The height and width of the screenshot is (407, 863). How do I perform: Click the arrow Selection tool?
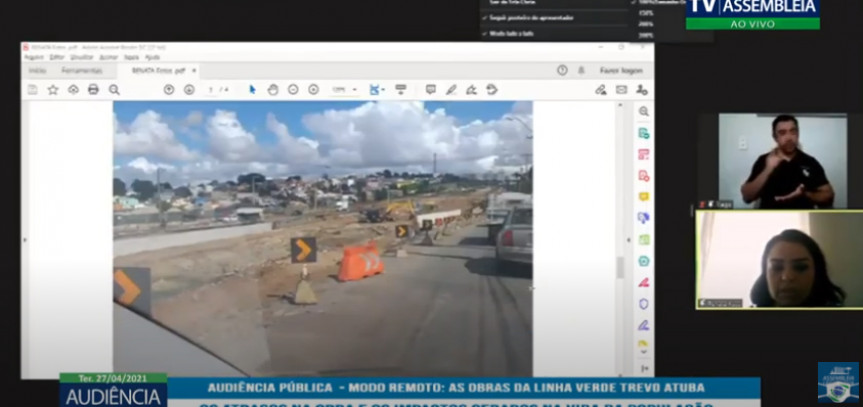[x=252, y=90]
